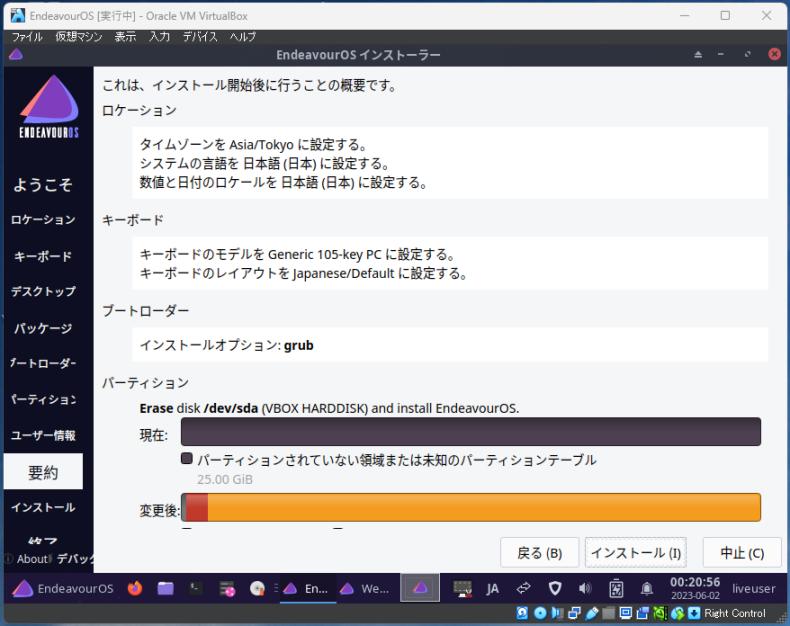Image resolution: width=790 pixels, height=626 pixels.
Task: Click the orange partition in 変更後 bar
Action: (484, 507)
